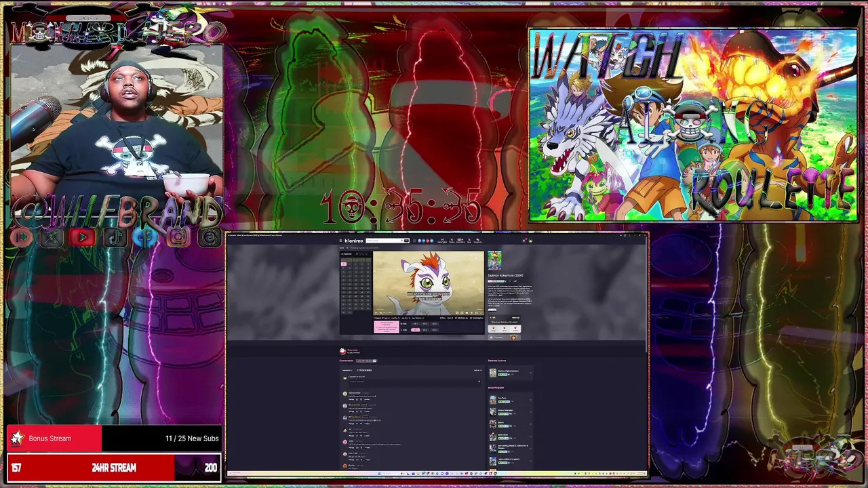Open the Discord social icon in header
868x488 pixels.
coord(419,241)
